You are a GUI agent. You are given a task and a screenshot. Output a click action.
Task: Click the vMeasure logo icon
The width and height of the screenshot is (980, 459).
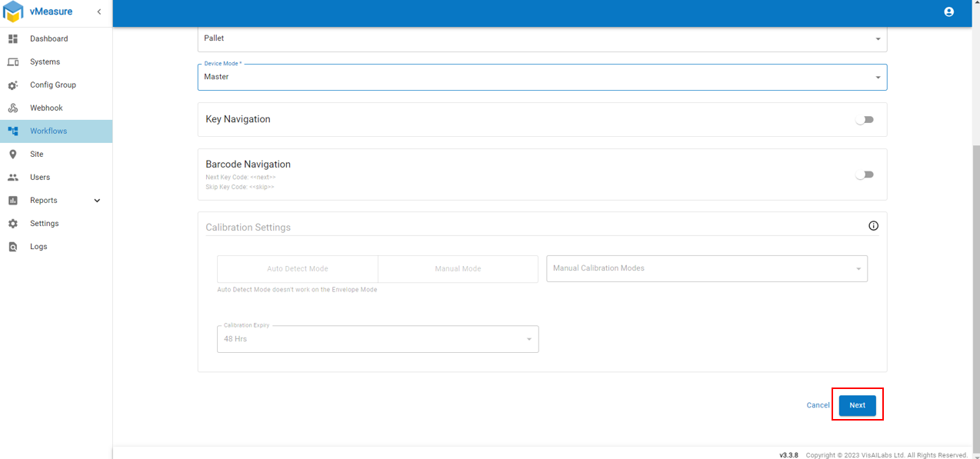tap(14, 12)
